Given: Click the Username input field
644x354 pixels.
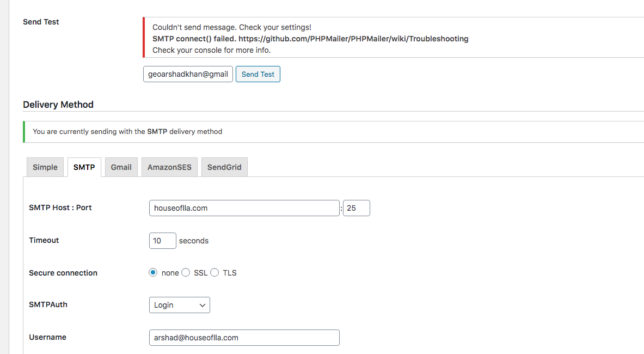Looking at the screenshot, I should (244, 338).
